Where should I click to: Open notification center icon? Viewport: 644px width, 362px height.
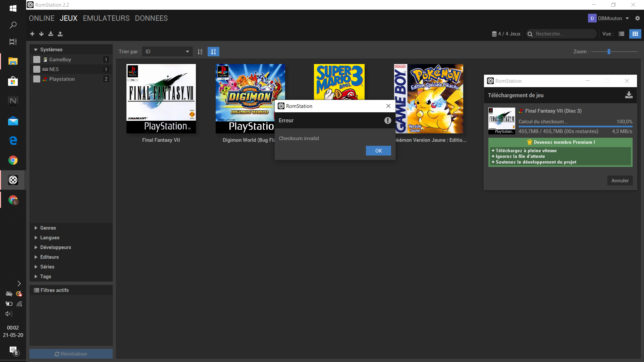[x=14, y=351]
